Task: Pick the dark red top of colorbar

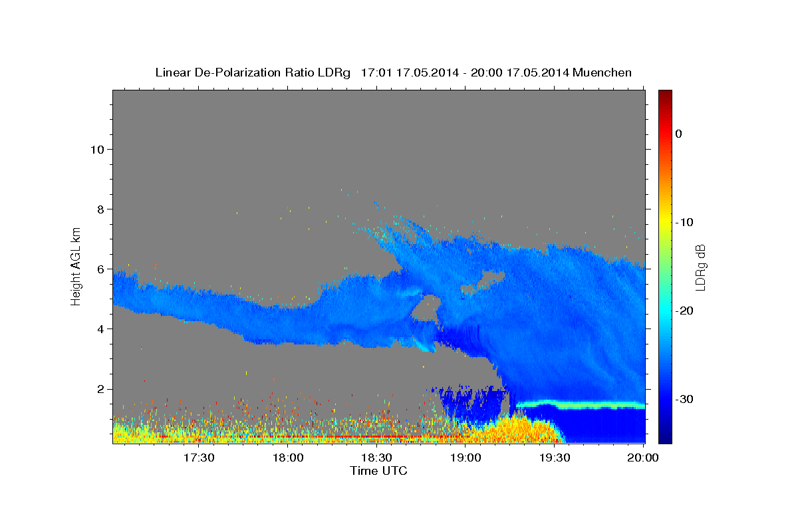Action: point(665,96)
